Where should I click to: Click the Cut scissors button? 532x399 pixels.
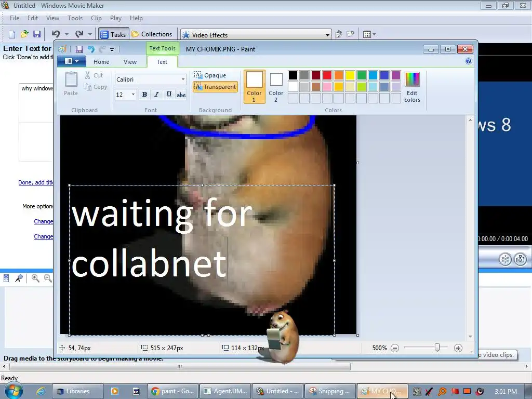pyautogui.click(x=94, y=75)
